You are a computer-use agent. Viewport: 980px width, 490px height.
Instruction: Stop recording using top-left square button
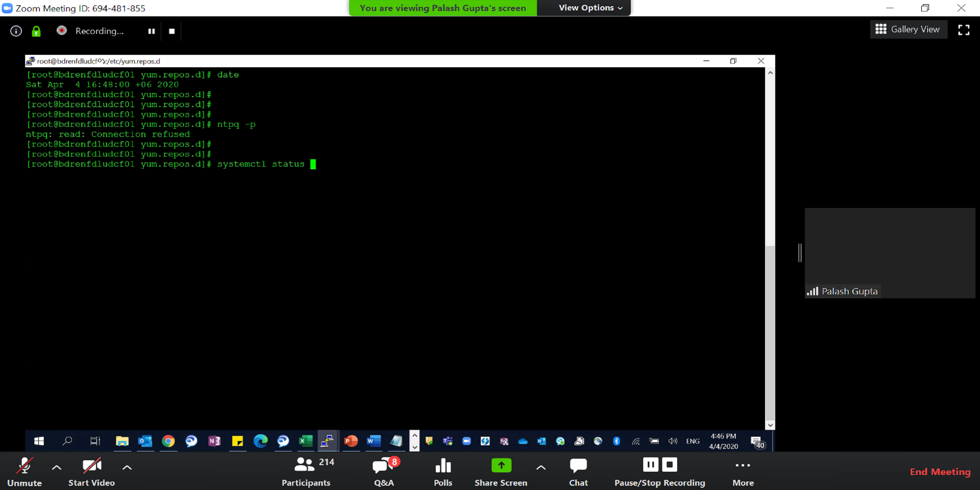172,31
